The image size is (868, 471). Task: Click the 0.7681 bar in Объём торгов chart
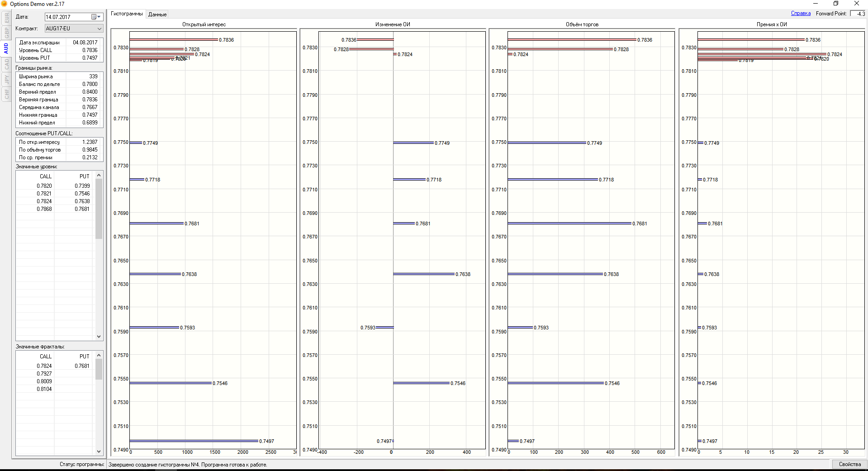coord(569,223)
